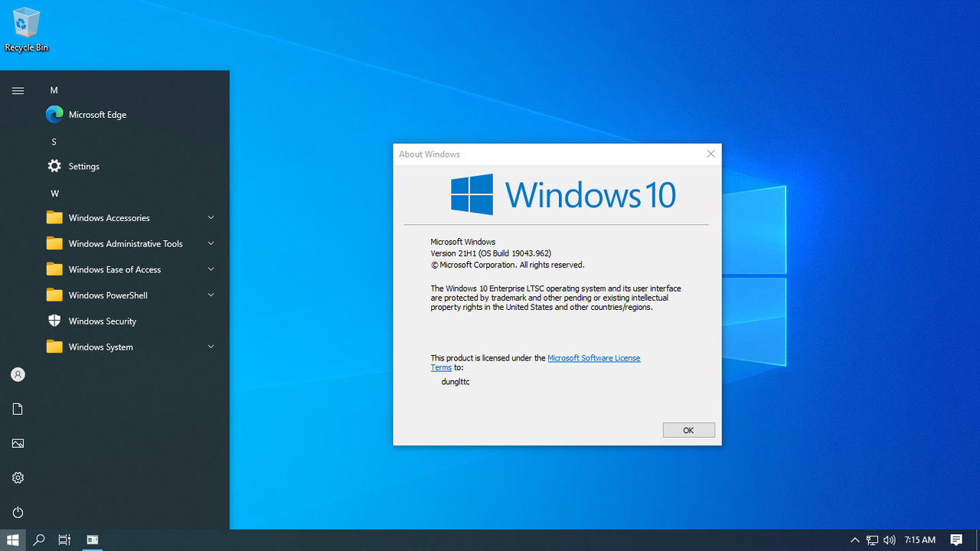This screenshot has height=551, width=980.
Task: Open taskbar Search magnifier
Action: pos(39,540)
